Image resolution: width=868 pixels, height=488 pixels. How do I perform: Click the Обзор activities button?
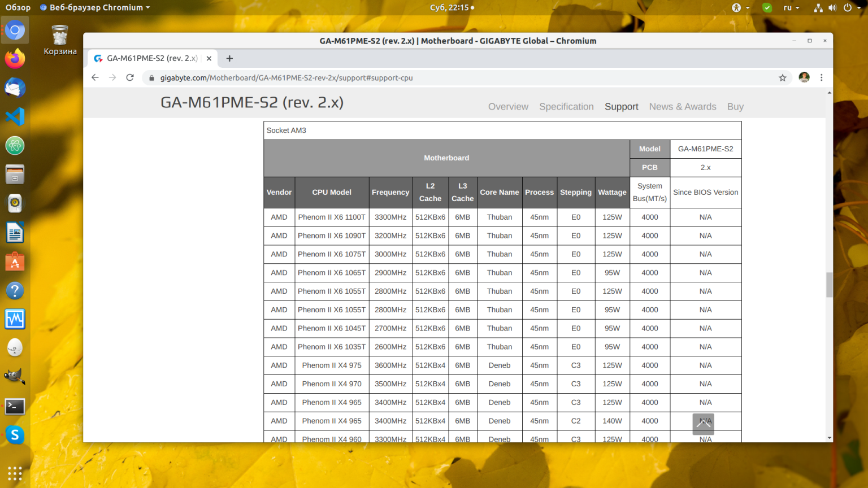[x=18, y=7]
